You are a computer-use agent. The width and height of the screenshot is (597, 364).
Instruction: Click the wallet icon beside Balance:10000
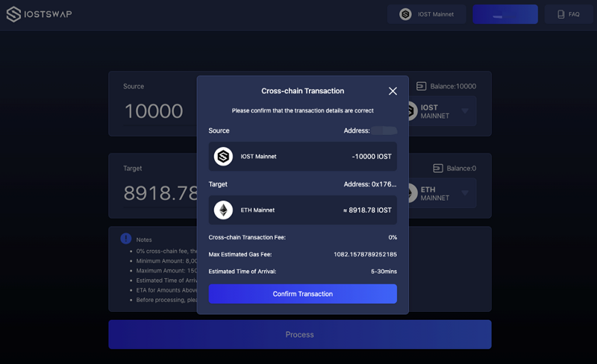pyautogui.click(x=421, y=87)
